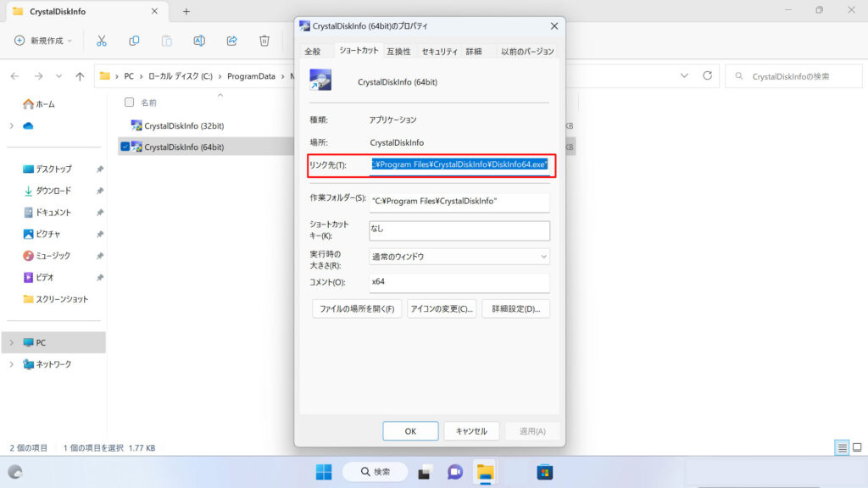Click the CrystalDiskInfoの検索 search box
The width and height of the screenshot is (868, 488).
tap(793, 76)
